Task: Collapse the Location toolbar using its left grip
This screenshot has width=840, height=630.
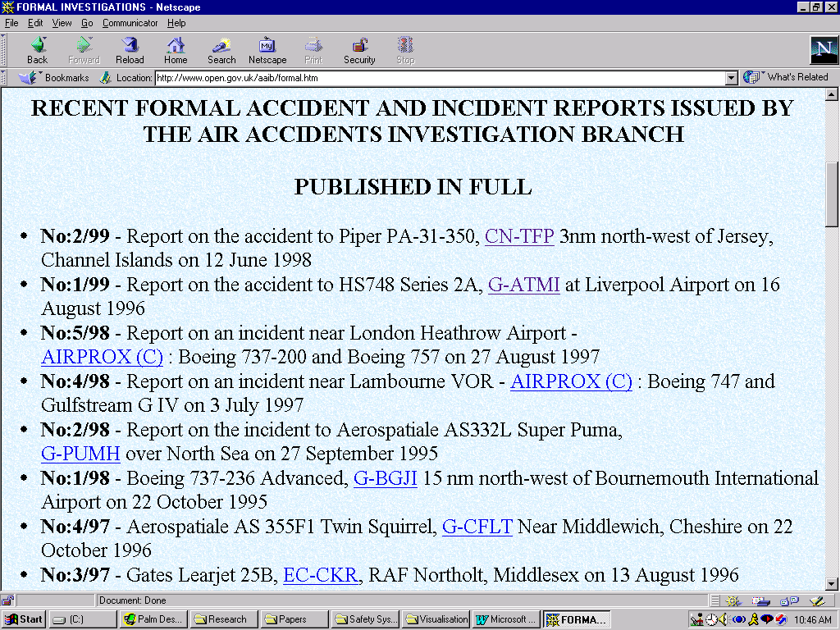Action: tap(4, 78)
